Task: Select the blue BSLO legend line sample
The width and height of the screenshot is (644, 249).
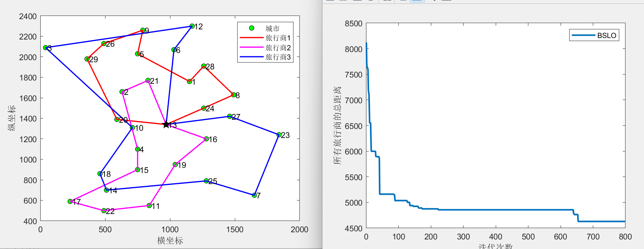Action: tap(583, 35)
